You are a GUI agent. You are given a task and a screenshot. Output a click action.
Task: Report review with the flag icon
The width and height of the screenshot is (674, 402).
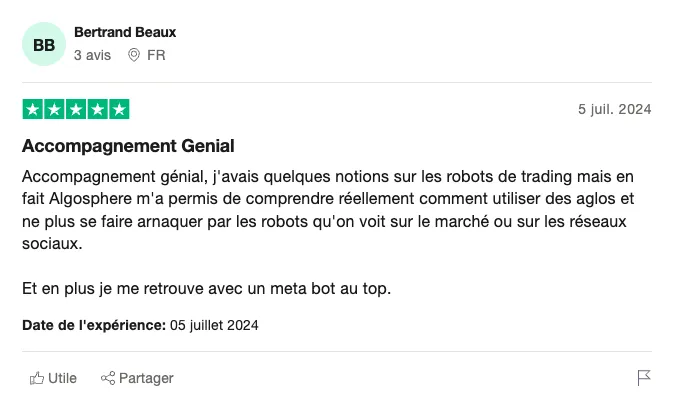click(644, 378)
